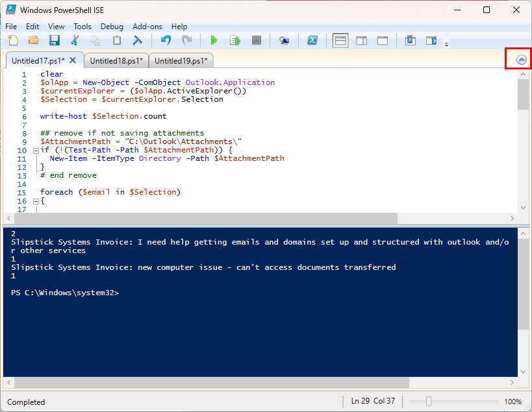Toggle Show Script Pane Maximized layout
Screen dimensions: 532x412
click(x=383, y=41)
